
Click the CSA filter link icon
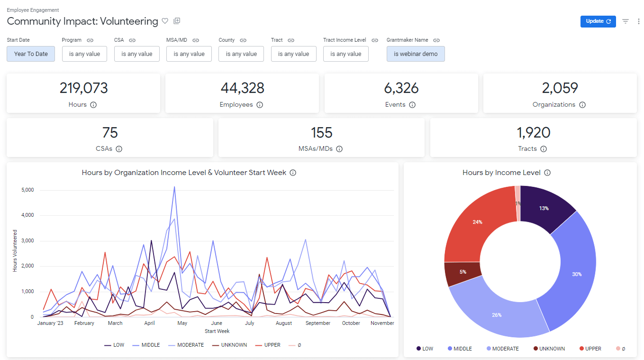132,40
